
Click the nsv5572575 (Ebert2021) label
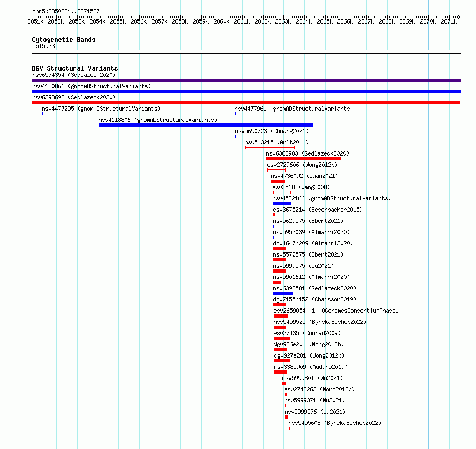pos(308,254)
